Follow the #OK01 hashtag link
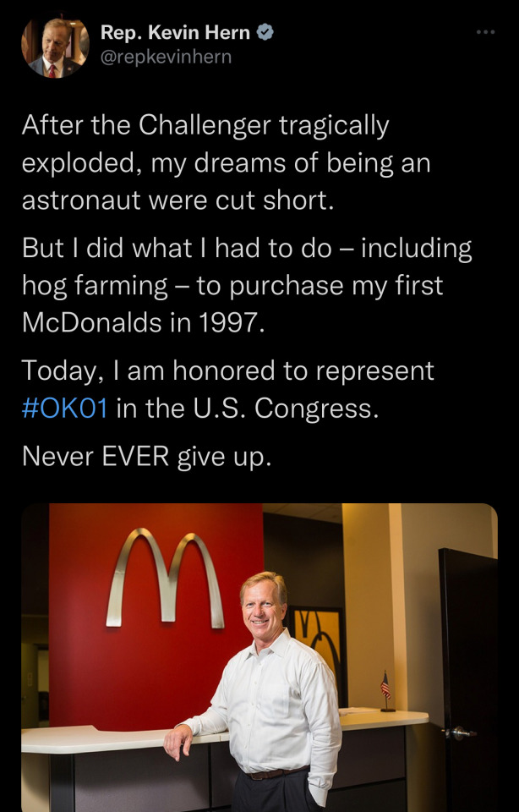 click(x=65, y=408)
